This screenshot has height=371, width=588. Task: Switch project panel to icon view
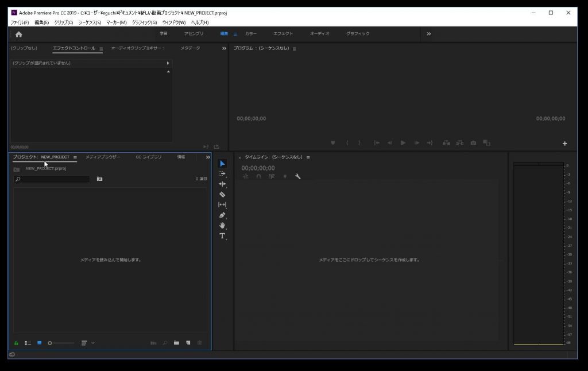pos(40,343)
